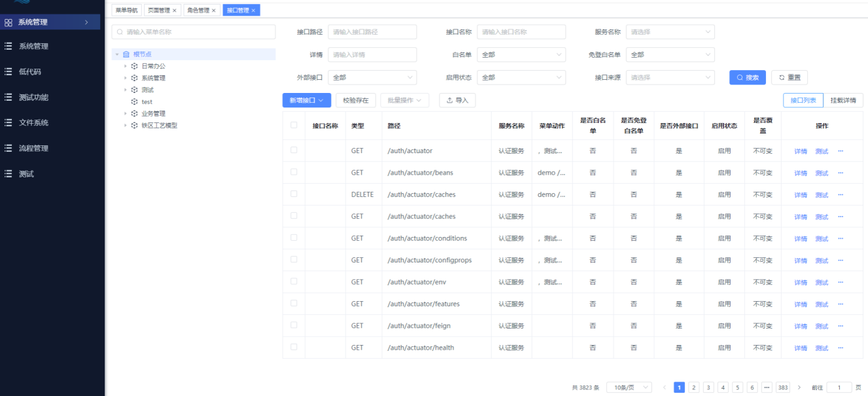Click 测试 link for /auth/actuator/configprops row
The image size is (868, 396).
[x=822, y=261]
